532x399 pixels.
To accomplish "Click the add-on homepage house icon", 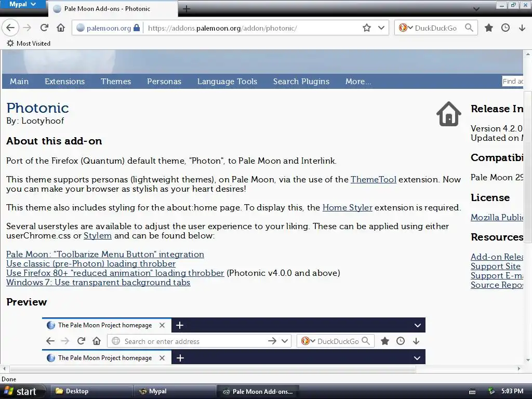I will (448, 114).
